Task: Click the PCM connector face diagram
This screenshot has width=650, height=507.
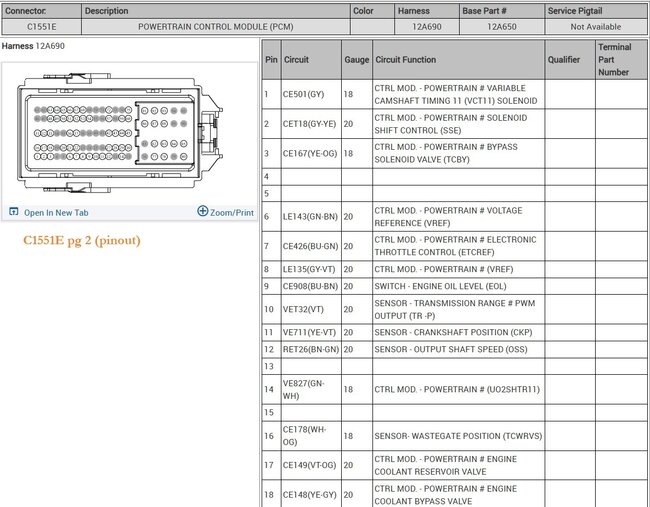Action: pyautogui.click(x=120, y=133)
